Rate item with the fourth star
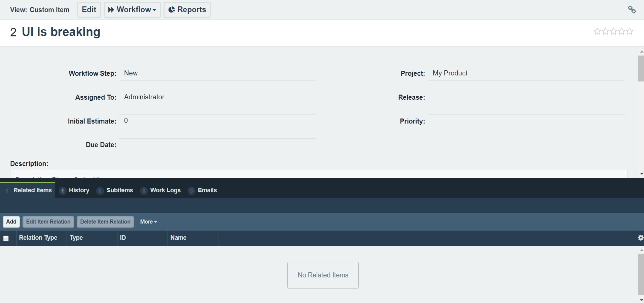 click(x=621, y=32)
